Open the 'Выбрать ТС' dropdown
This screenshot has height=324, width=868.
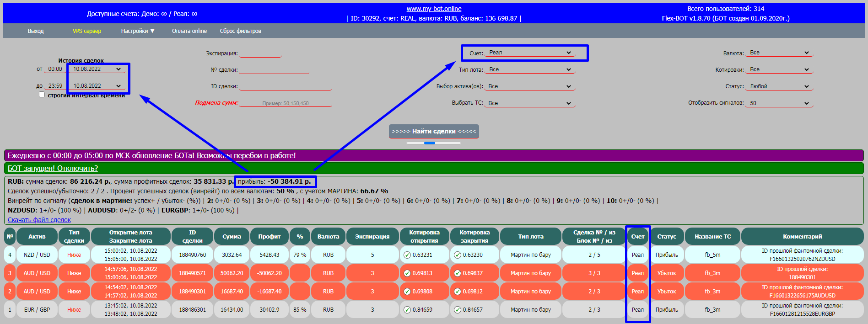coord(530,103)
